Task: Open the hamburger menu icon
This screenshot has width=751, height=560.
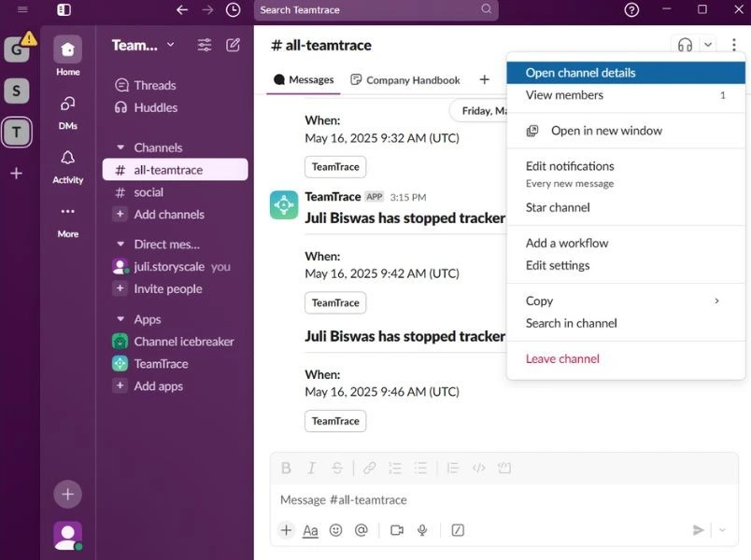Action: (x=22, y=9)
